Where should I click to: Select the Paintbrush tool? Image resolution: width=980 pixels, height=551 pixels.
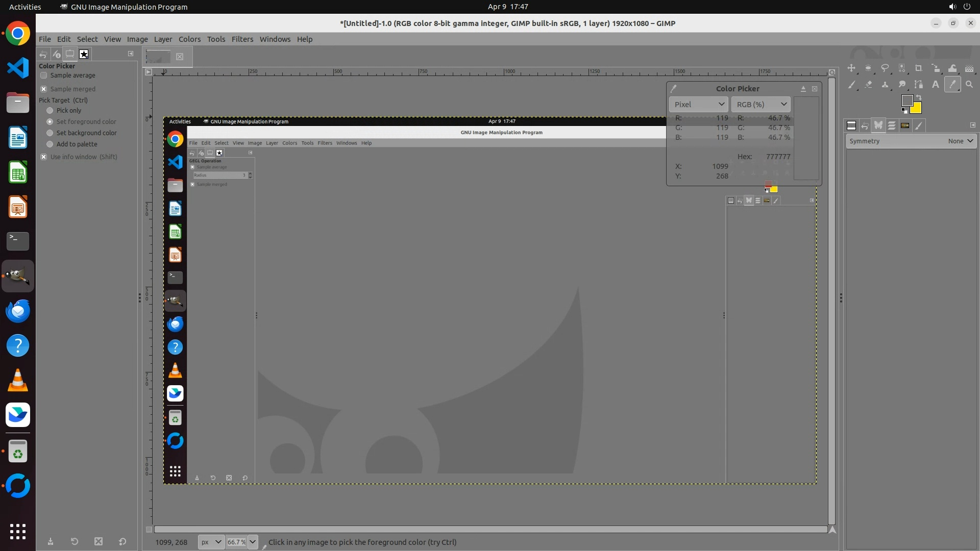pos(851,85)
